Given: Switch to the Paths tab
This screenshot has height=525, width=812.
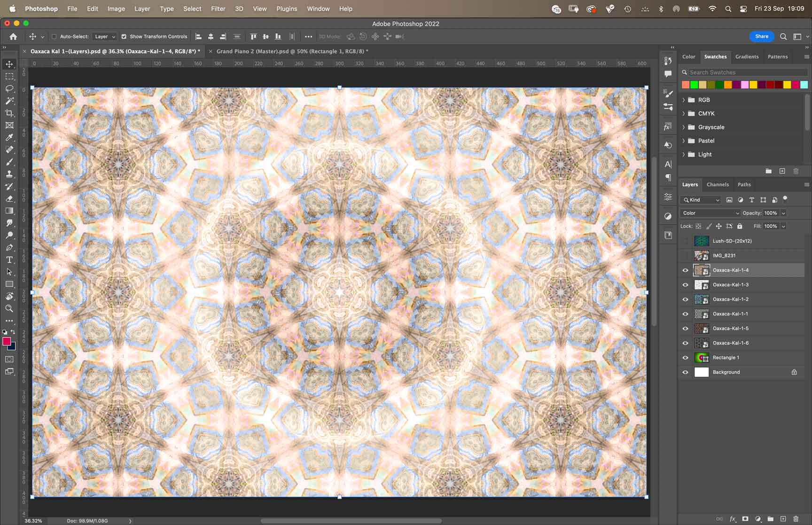Looking at the screenshot, I should pyautogui.click(x=744, y=184).
